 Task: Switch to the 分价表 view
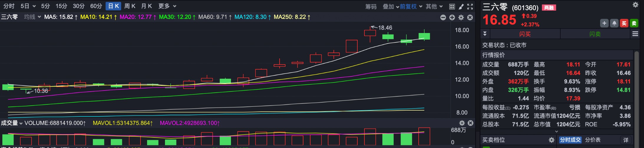(x=593, y=140)
